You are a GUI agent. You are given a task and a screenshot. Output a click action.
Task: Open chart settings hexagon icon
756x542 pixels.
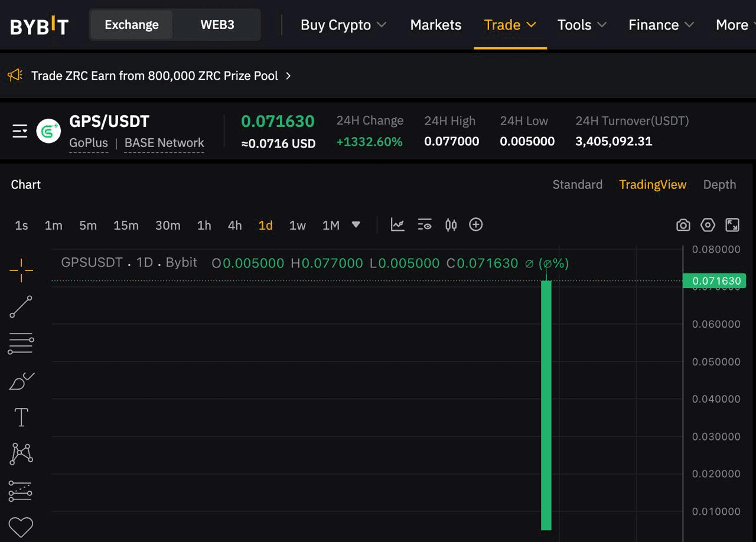pyautogui.click(x=708, y=225)
